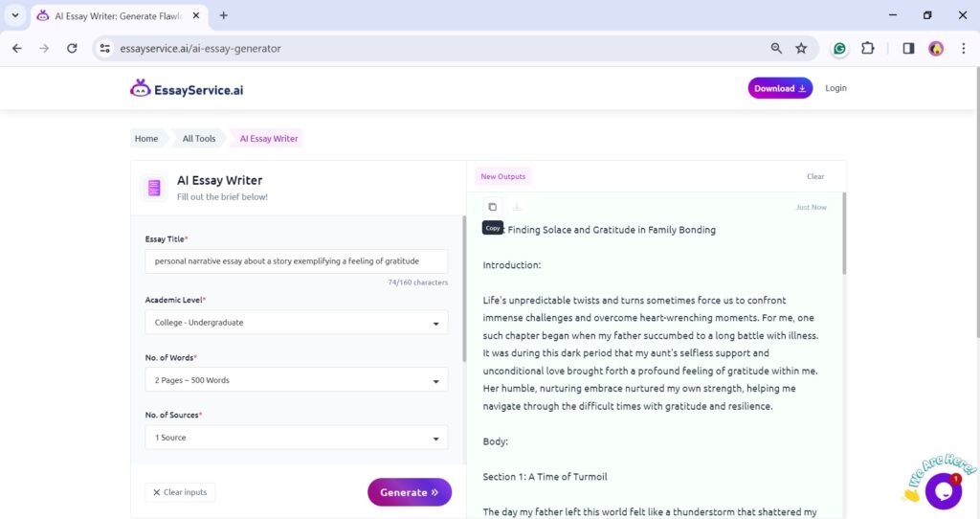Reload the page
The width and height of the screenshot is (980, 519).
72,48
